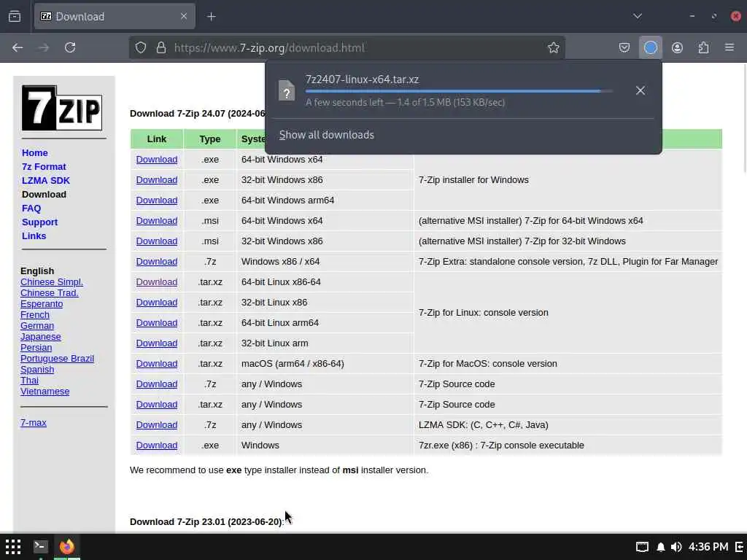Open LZMA SDK page
Image resolution: width=747 pixels, height=560 pixels.
46,181
